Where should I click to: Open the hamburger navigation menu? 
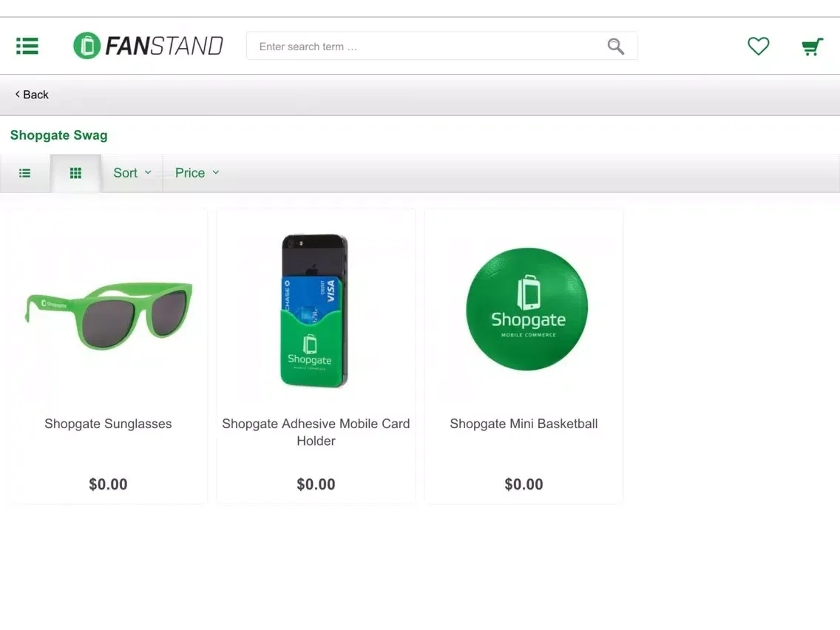[x=27, y=46]
